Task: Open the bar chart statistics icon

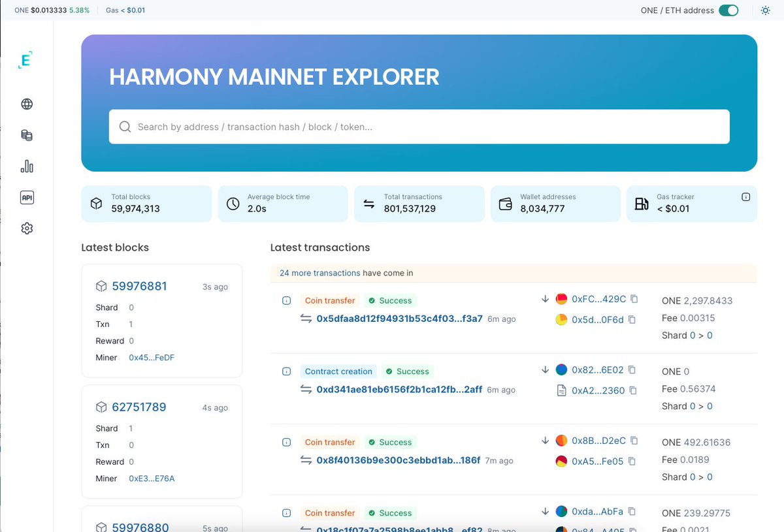Action: point(27,166)
